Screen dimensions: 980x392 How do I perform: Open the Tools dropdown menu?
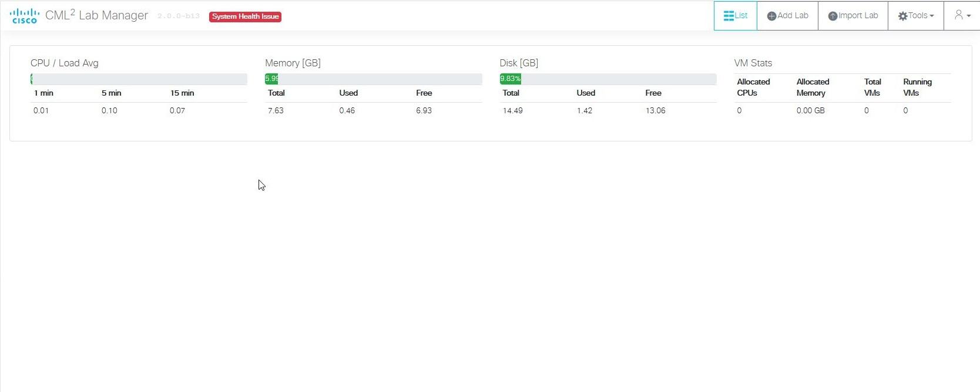pos(916,16)
